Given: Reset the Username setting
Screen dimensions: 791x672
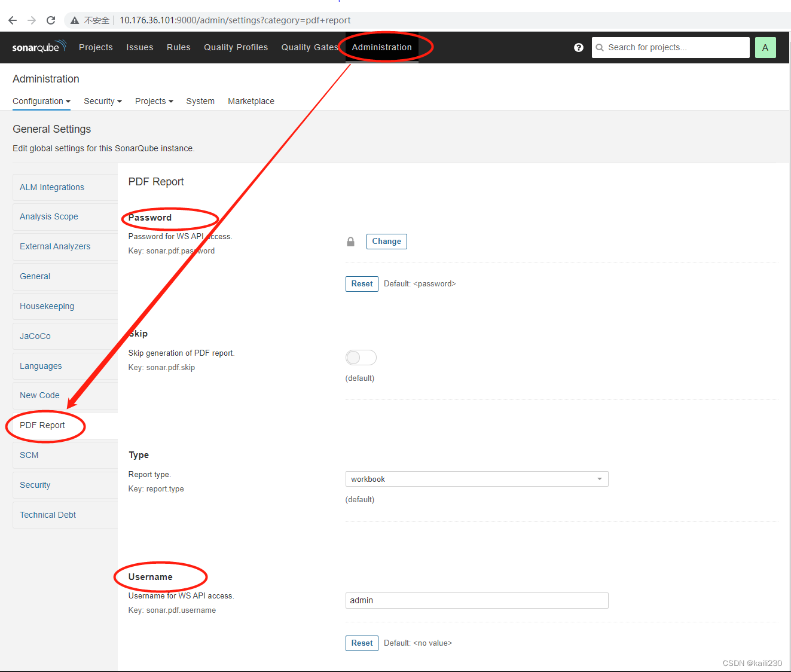Looking at the screenshot, I should coord(362,643).
